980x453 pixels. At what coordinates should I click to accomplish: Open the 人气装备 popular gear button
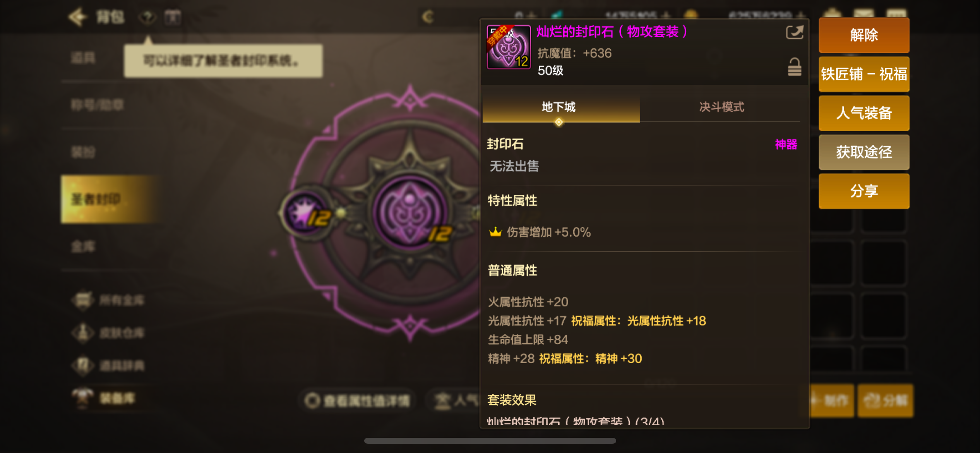coord(864,113)
